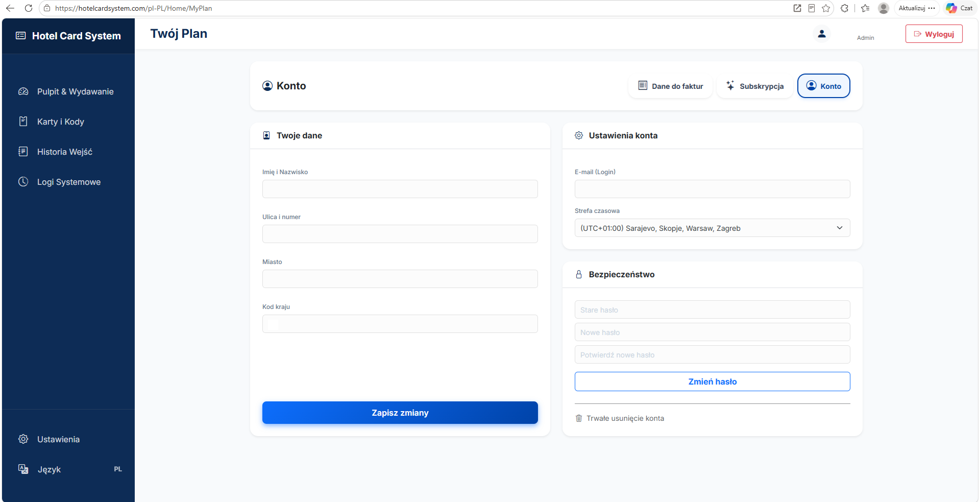980x502 pixels.
Task: Open the browser extensions puzzle icon
Action: click(x=845, y=8)
